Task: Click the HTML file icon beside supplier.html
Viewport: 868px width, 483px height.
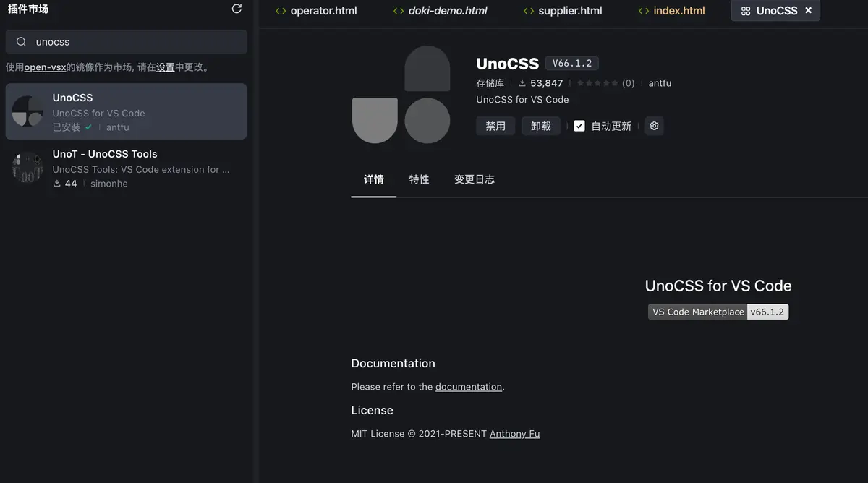Action: click(526, 10)
